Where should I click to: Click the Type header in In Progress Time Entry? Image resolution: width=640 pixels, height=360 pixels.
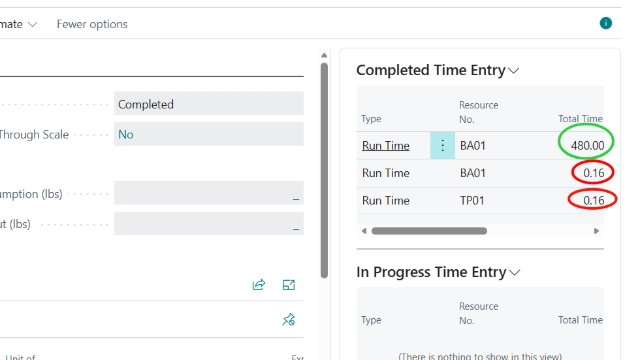(x=371, y=320)
